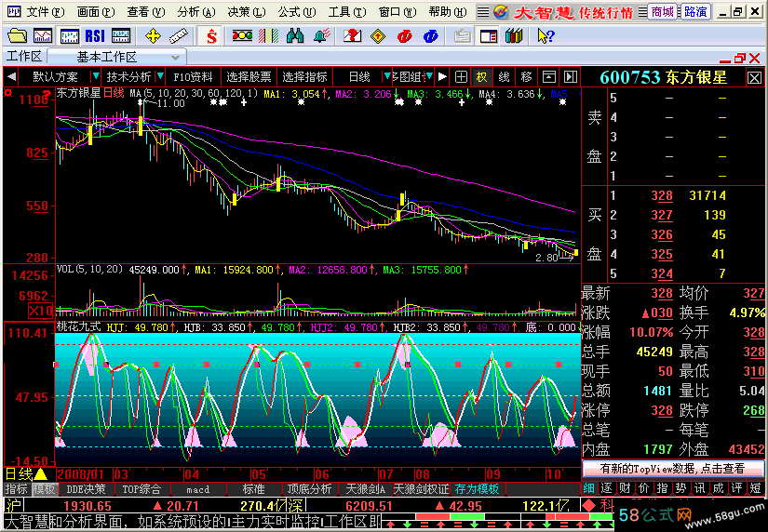Image resolution: width=768 pixels, height=532 pixels.
Task: Open the 分析 menu
Action: tap(195, 12)
